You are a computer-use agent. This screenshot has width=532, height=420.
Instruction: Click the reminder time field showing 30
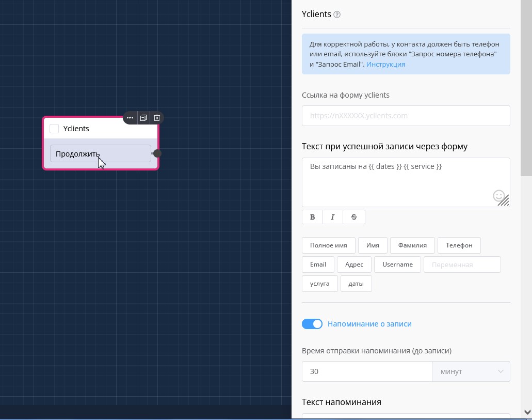click(x=366, y=371)
